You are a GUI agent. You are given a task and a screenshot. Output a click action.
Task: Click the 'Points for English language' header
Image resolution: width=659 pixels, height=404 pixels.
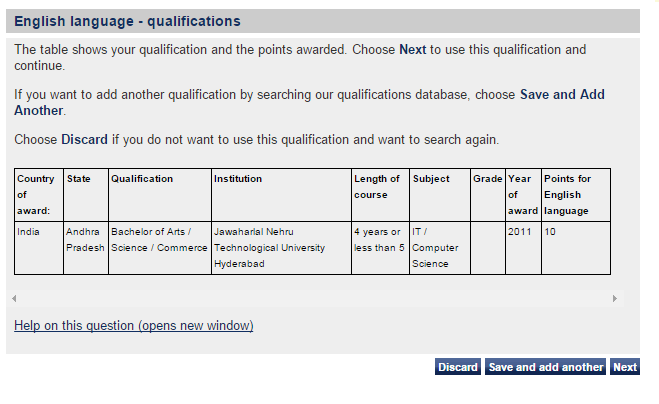[x=569, y=195]
